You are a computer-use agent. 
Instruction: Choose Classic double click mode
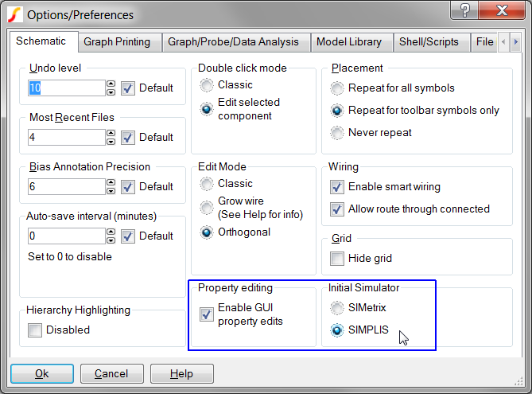[x=208, y=85]
